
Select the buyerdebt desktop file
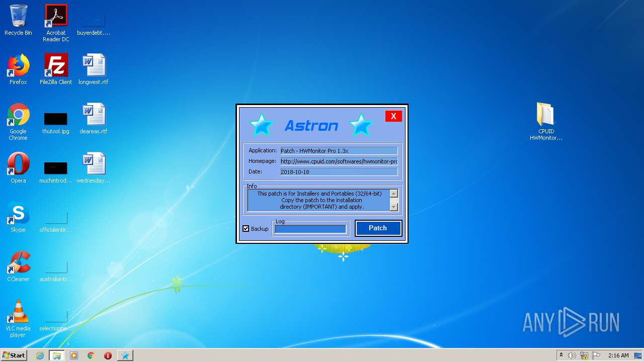[x=94, y=23]
